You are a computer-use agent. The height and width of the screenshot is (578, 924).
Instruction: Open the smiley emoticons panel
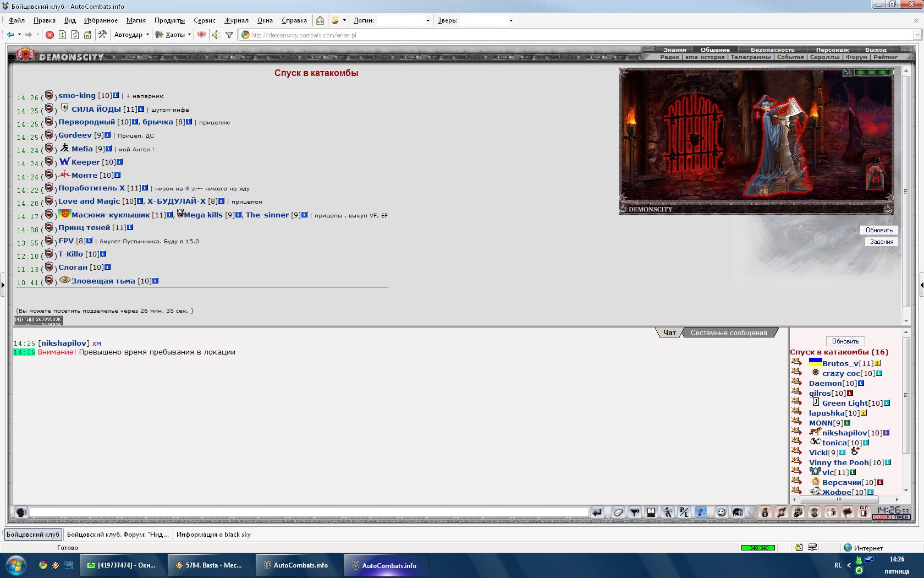click(x=721, y=512)
